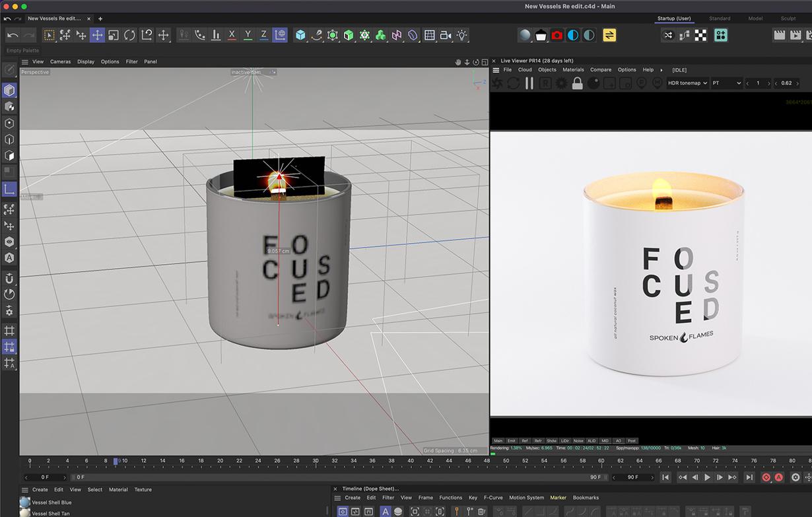Open Live Viewer Materials menu
The image size is (812, 517).
pyautogui.click(x=573, y=69)
